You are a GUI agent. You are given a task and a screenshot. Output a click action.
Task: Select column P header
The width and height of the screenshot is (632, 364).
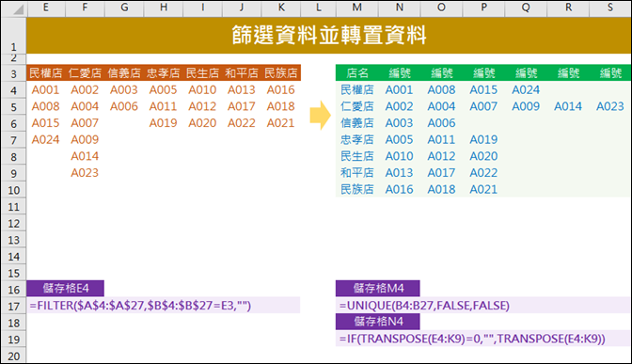point(483,8)
